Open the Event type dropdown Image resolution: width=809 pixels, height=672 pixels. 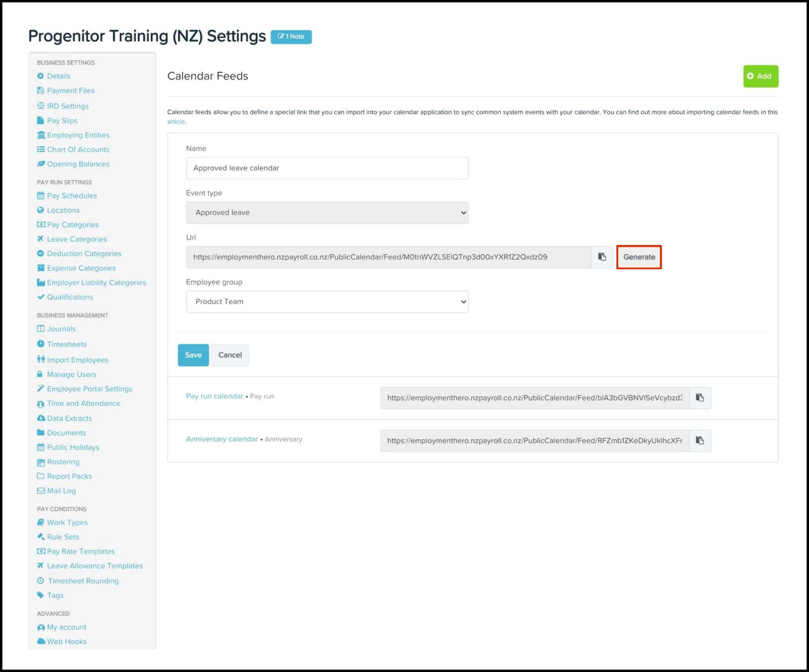327,213
